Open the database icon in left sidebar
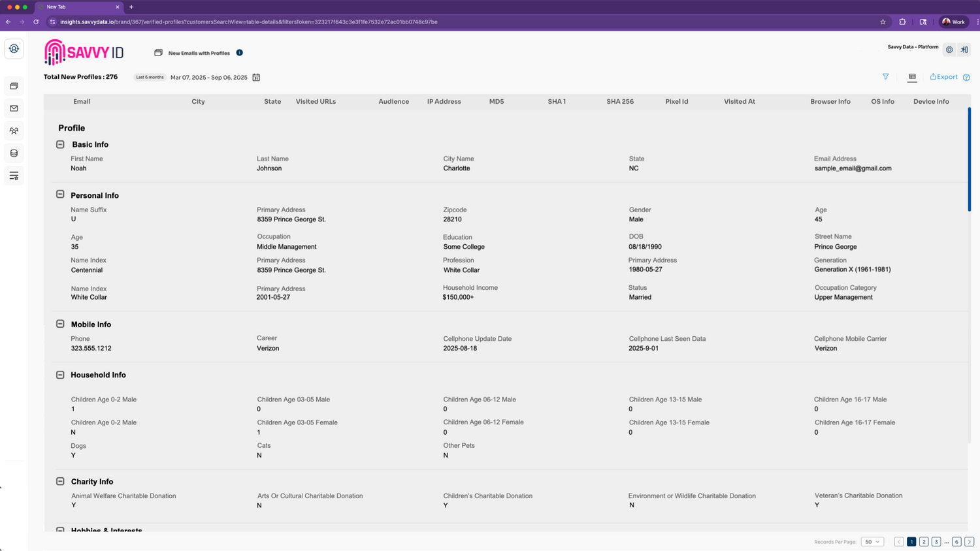 (x=14, y=153)
